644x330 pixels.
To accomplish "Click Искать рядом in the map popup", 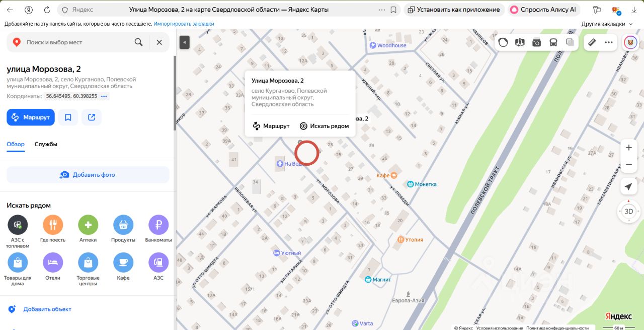I will 325,126.
